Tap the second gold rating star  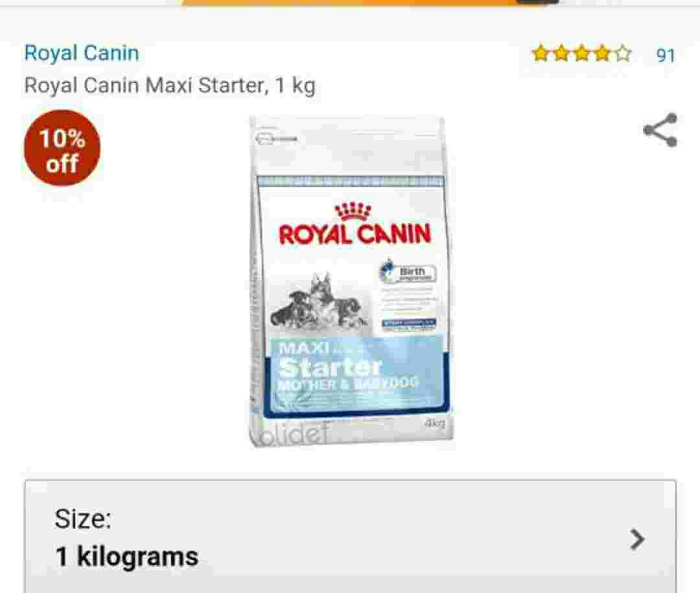click(x=561, y=54)
